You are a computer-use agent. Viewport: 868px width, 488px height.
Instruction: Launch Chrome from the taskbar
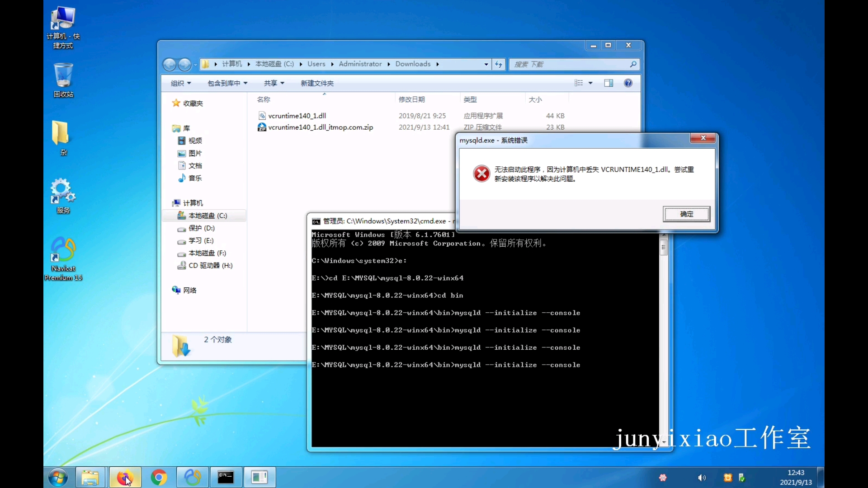(x=159, y=477)
